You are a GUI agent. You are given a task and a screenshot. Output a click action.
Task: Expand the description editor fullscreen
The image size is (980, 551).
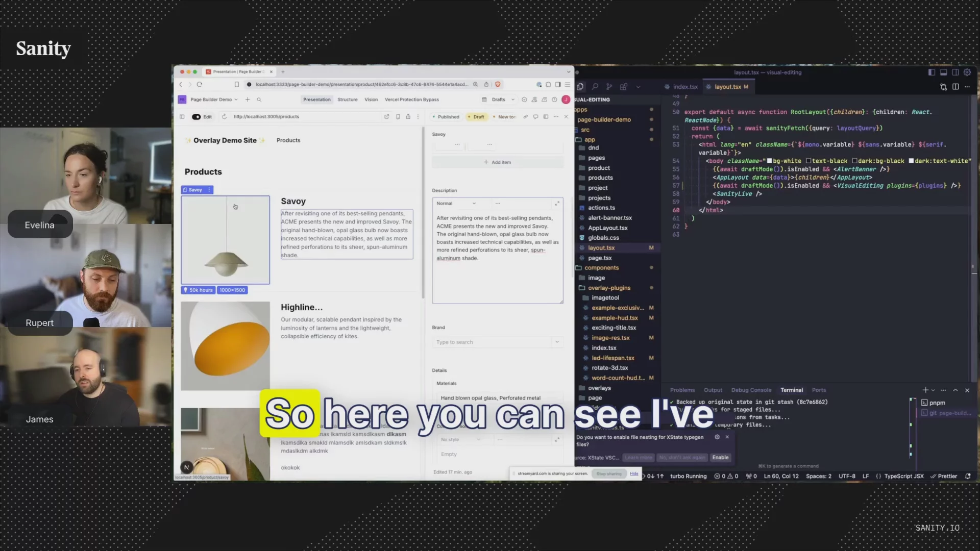(x=557, y=204)
